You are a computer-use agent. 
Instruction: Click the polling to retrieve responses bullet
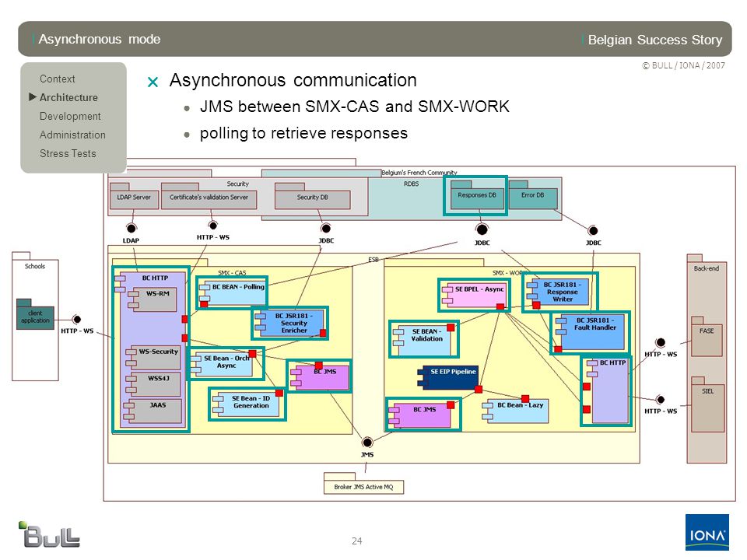pyautogui.click(x=303, y=133)
